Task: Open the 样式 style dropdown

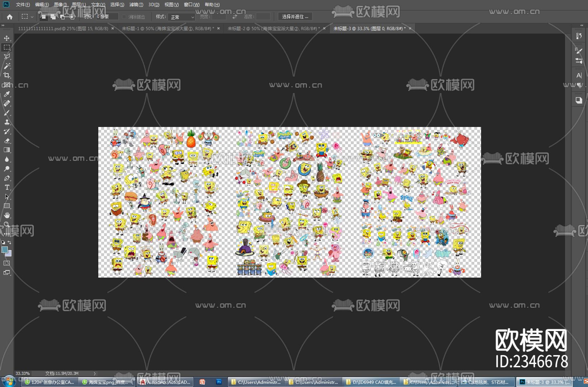Action: coord(182,17)
